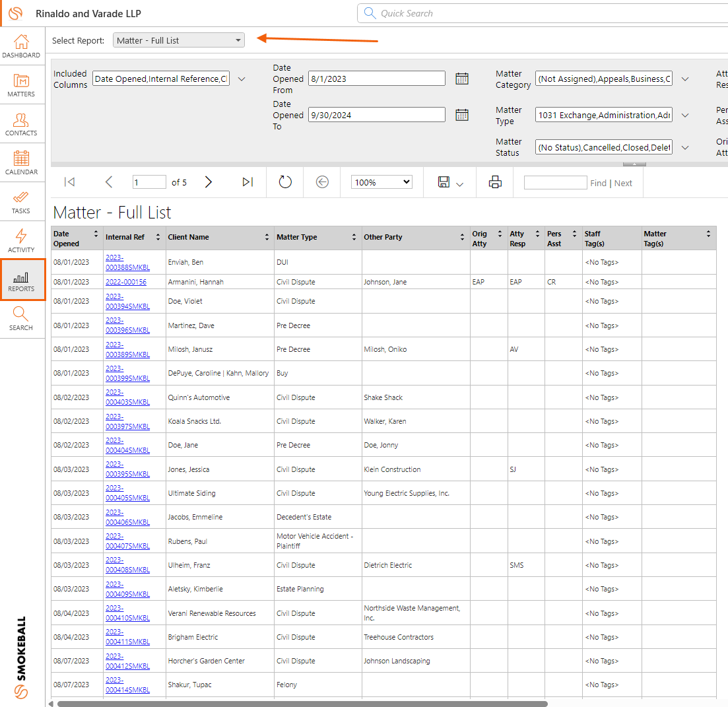Select the Felony matter type cell
Screen dimensions: 728x707
286,685
